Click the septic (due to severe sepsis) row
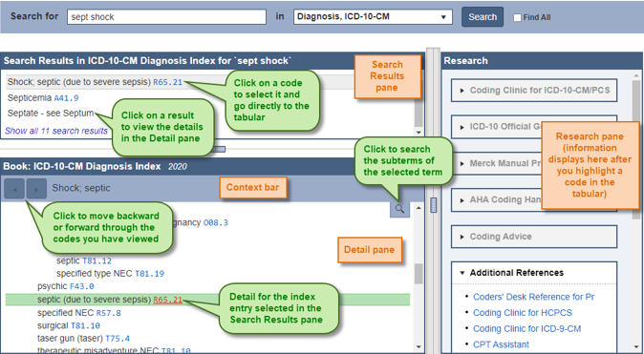 [207, 300]
